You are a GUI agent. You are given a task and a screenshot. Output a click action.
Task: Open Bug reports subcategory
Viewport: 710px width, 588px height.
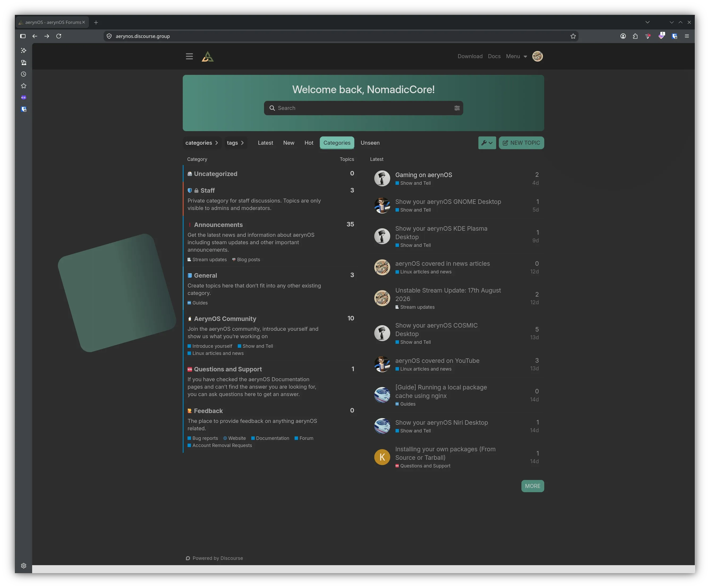[x=203, y=438]
